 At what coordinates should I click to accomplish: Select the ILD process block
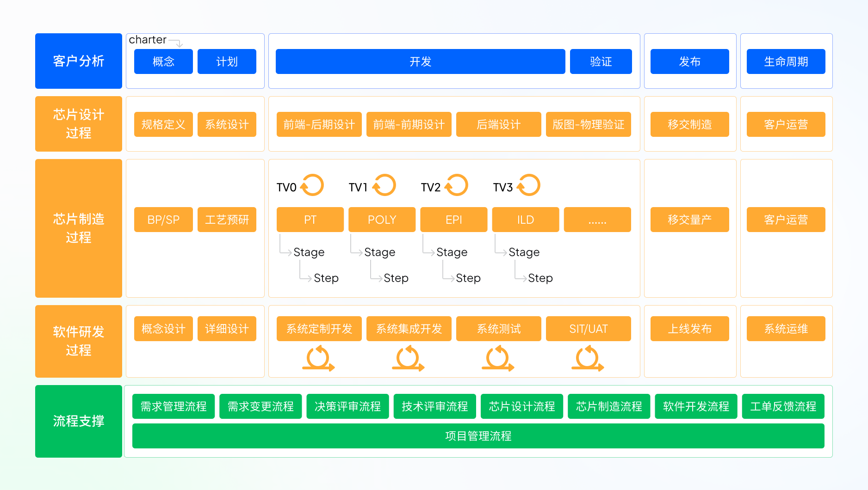coord(526,220)
